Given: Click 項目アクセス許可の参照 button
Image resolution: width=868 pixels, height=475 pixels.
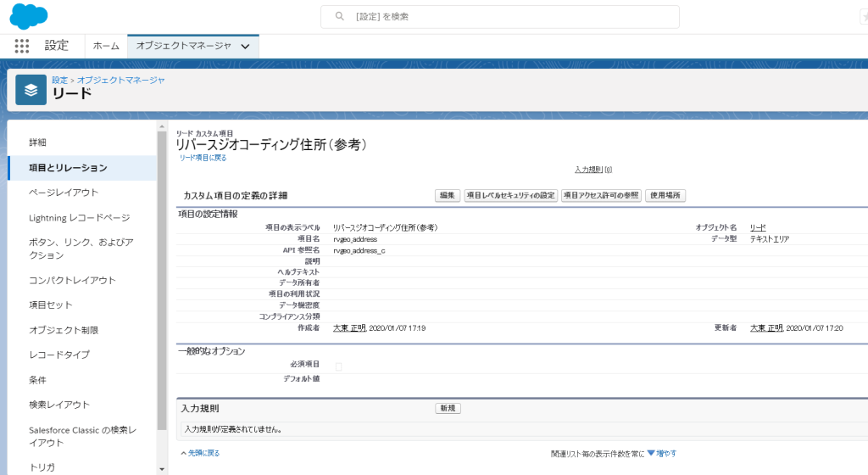Looking at the screenshot, I should tap(601, 195).
